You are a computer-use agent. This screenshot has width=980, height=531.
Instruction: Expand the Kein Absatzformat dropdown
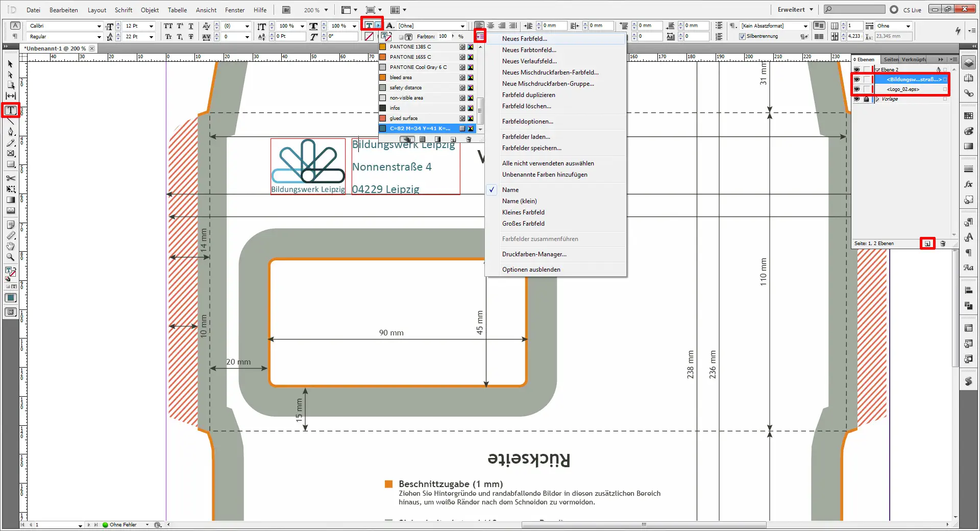pos(805,26)
